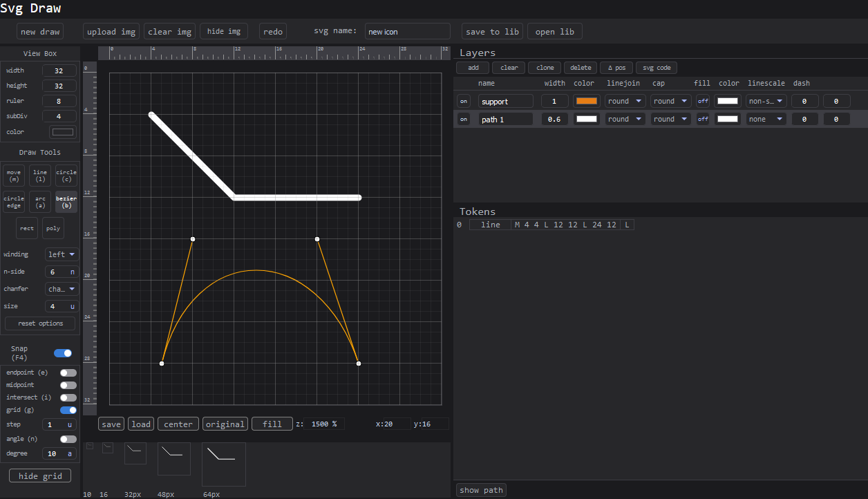The image size is (868, 499).
Task: Open the svg code view
Action: 657,68
